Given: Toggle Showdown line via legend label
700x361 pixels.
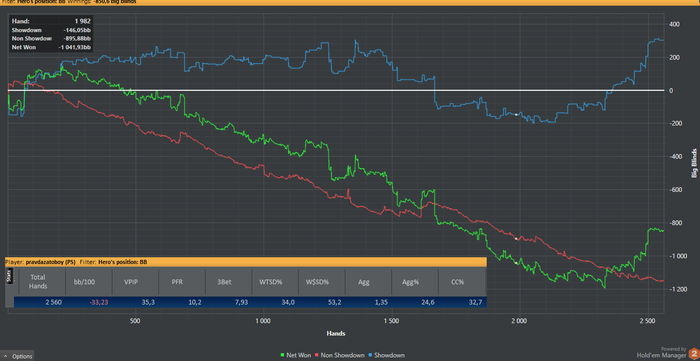Looking at the screenshot, I should pyautogui.click(x=390, y=355).
